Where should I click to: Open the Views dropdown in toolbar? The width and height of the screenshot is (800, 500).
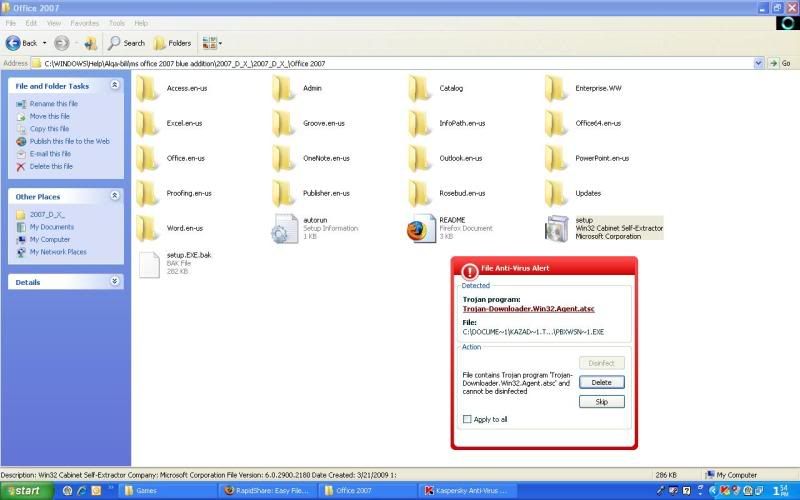[212, 43]
